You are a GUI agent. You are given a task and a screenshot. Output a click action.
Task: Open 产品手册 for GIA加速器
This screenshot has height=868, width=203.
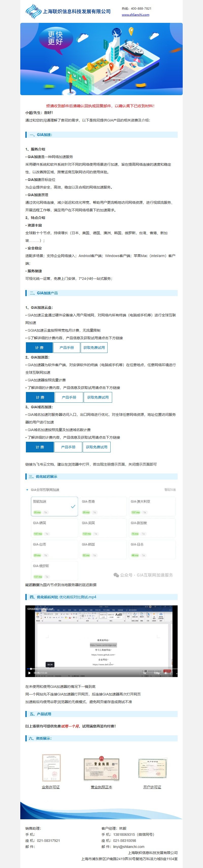click(69, 397)
